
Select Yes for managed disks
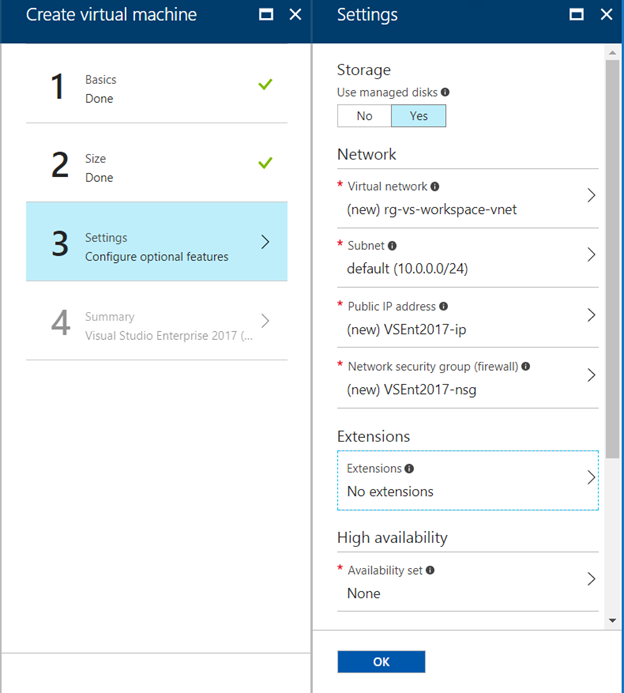point(418,116)
